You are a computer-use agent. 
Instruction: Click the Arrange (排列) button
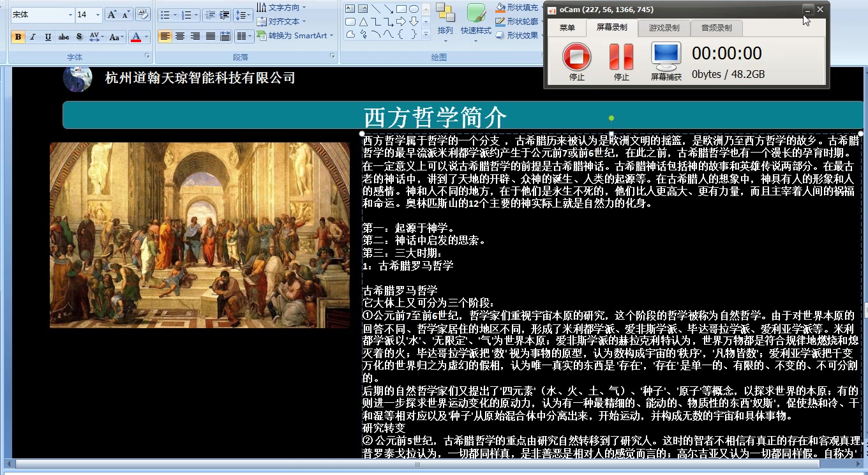coord(445,19)
